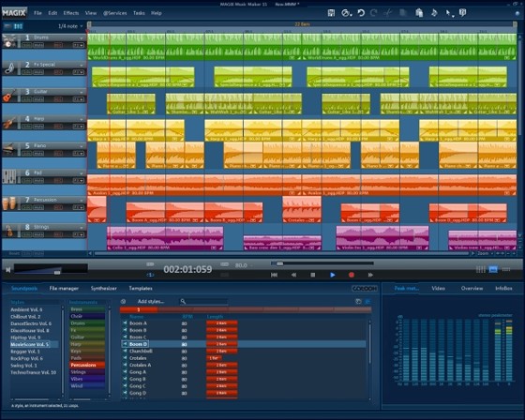
Task: Select the Percussions instrument color bar
Action: [x=87, y=365]
